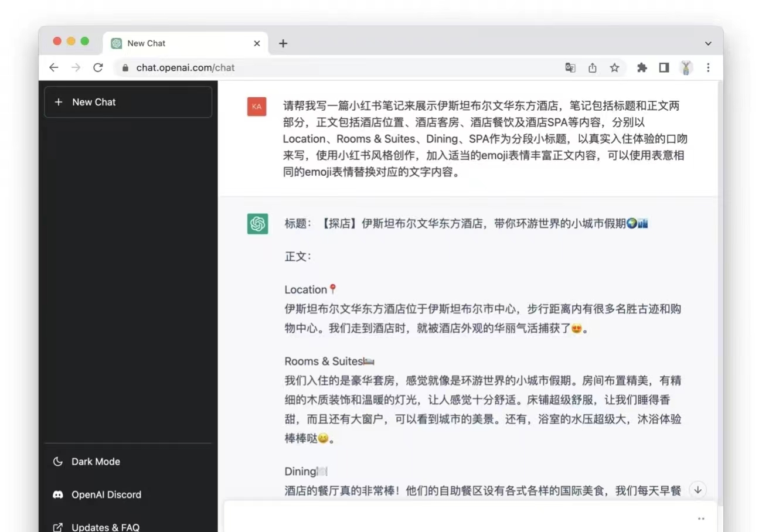Click the Discord logo icon
The image size is (762, 532).
57,495
